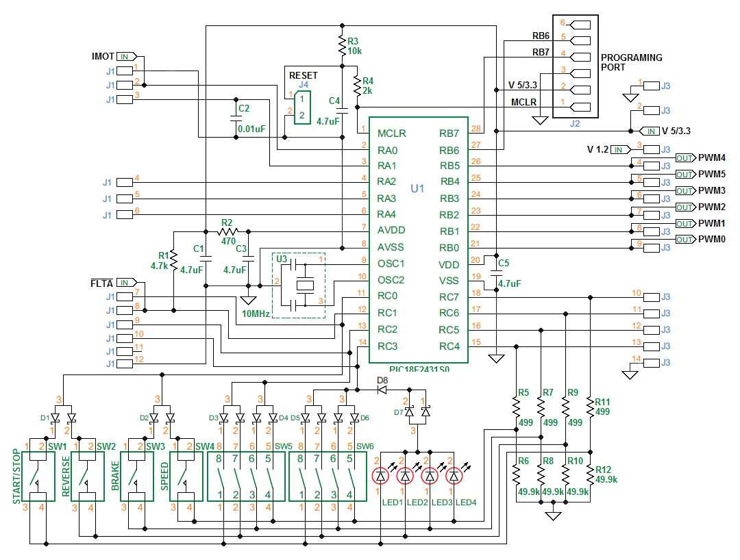Click the PROGRAMING PORT label

click(x=631, y=62)
